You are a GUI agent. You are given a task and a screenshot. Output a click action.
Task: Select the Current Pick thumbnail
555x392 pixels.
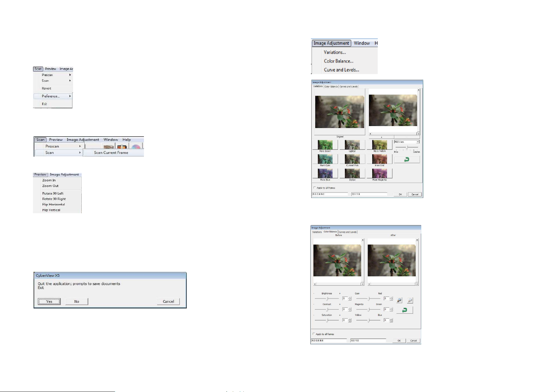pos(352,159)
